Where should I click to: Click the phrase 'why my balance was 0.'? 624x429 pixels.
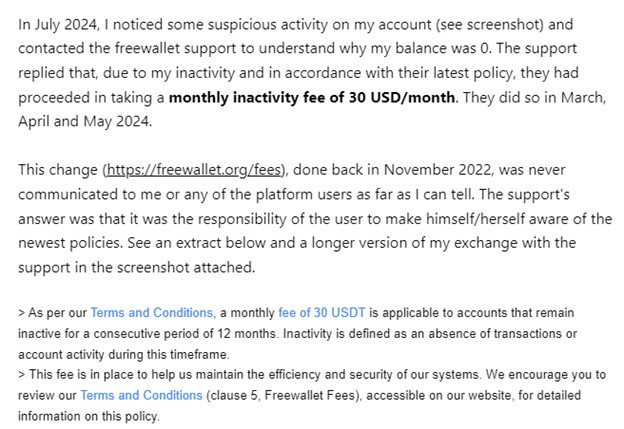[415, 49]
